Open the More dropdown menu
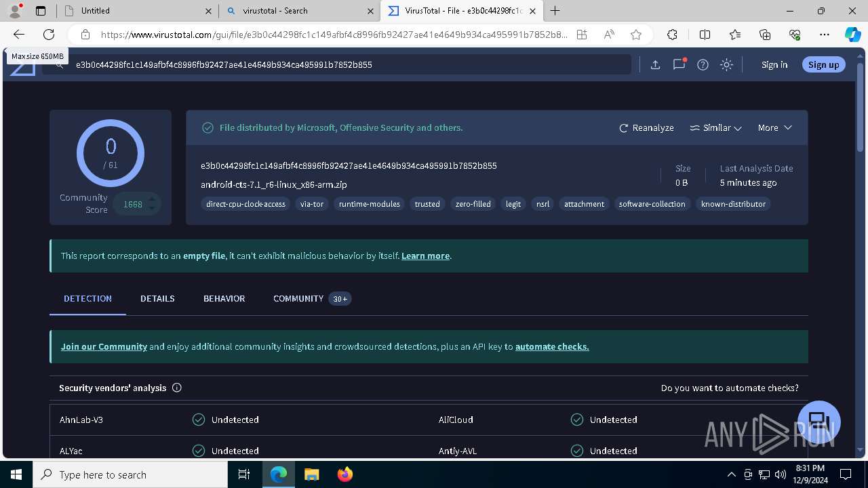This screenshot has width=868, height=488. click(774, 127)
